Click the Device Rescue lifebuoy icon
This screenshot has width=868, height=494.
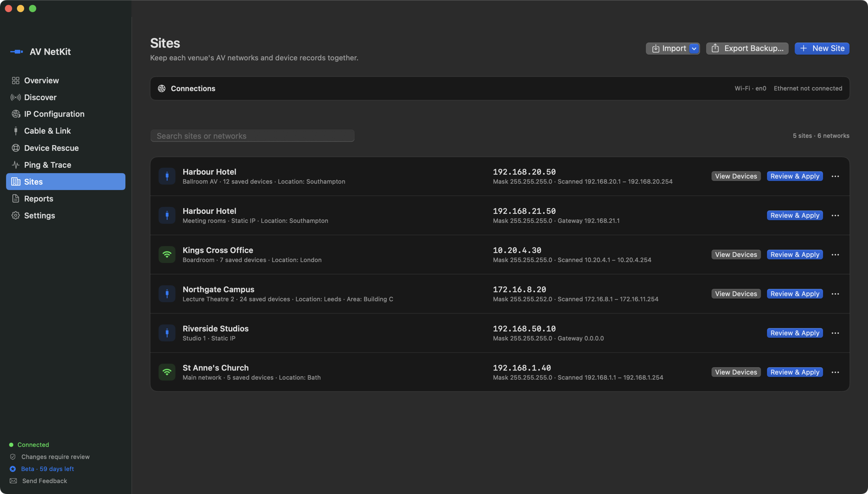(x=16, y=148)
